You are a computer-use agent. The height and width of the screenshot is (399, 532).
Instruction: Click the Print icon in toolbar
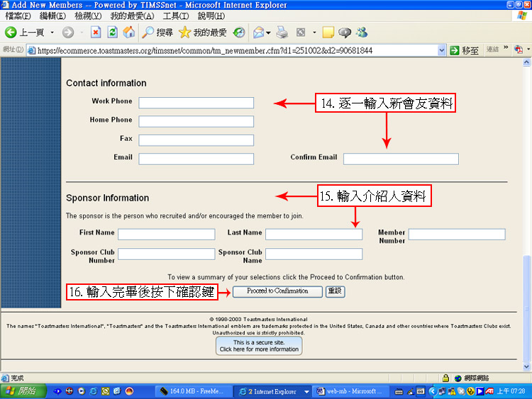click(282, 33)
